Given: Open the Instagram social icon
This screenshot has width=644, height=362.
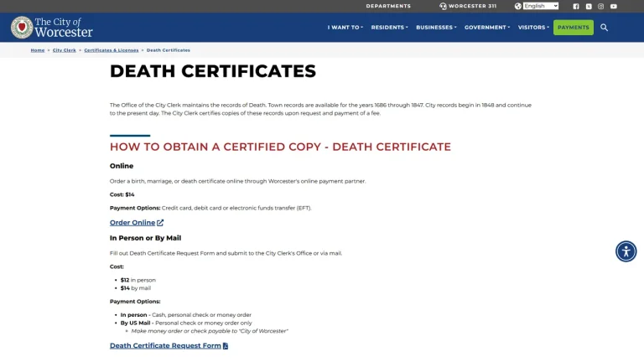Looking at the screenshot, I should [x=600, y=6].
